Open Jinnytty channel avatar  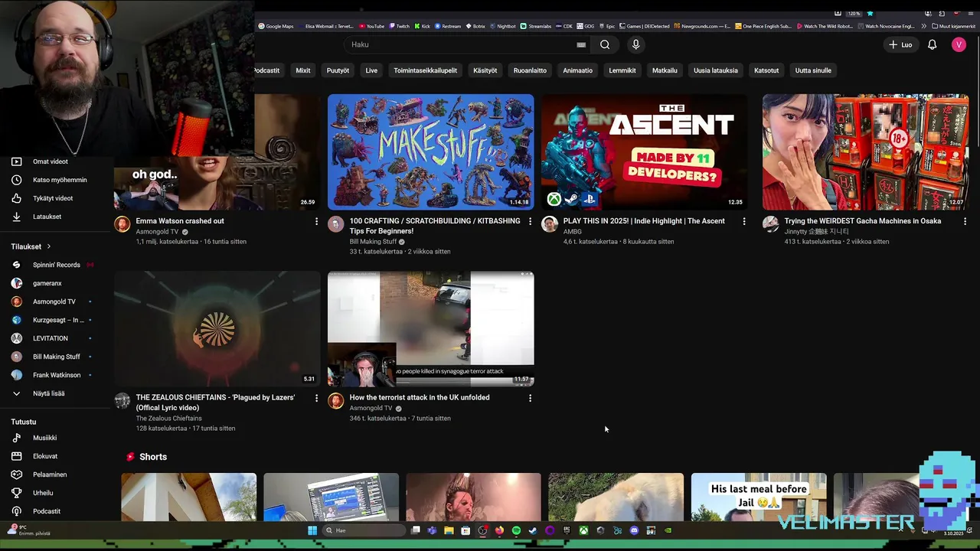(770, 223)
